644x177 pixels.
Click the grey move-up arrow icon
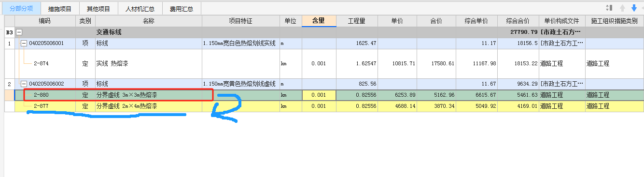(623, 8)
